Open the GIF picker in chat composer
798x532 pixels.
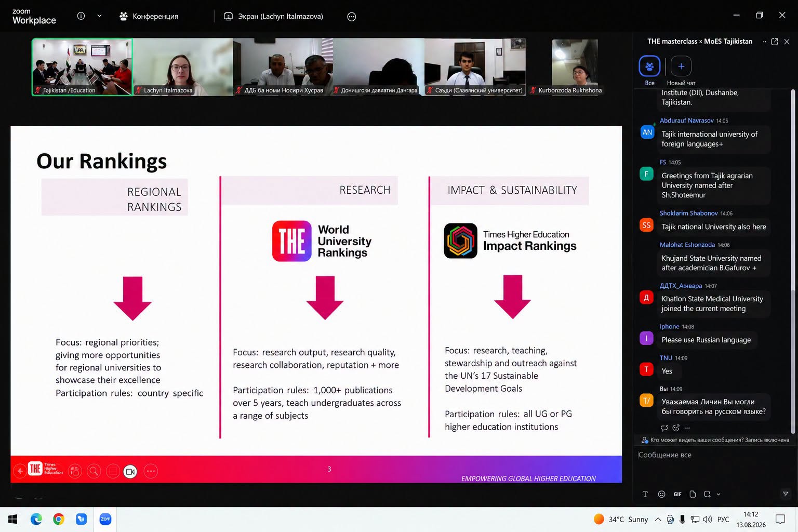click(677, 494)
